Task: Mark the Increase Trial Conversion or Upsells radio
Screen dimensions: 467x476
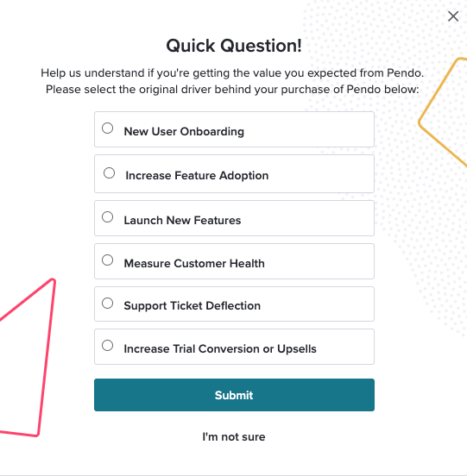Action: click(108, 346)
